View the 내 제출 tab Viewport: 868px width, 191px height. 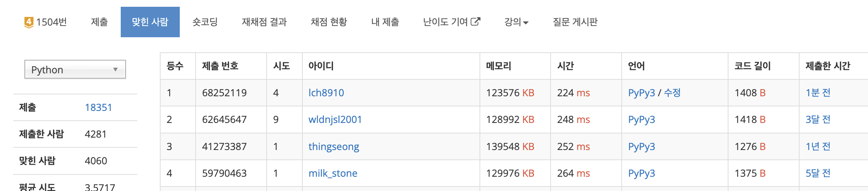tap(385, 22)
